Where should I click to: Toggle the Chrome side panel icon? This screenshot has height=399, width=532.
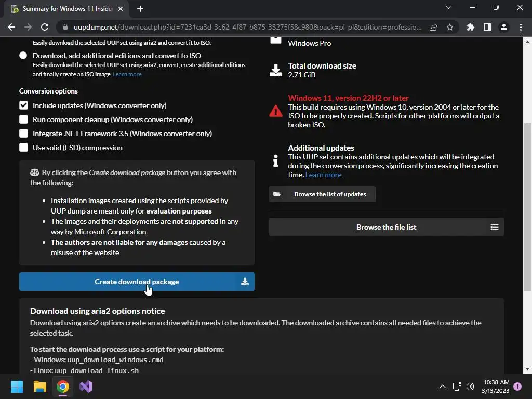(x=487, y=27)
